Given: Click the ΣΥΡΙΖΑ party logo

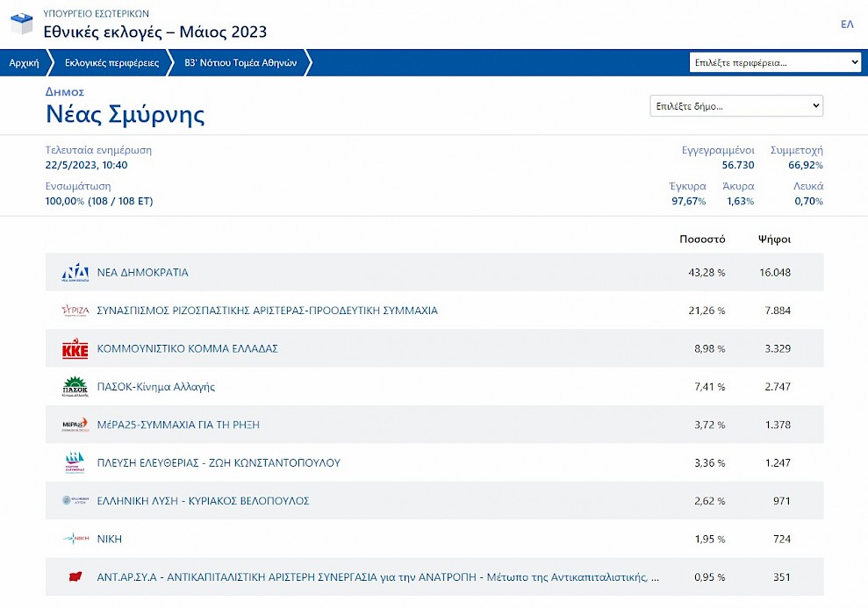Looking at the screenshot, I should (75, 311).
